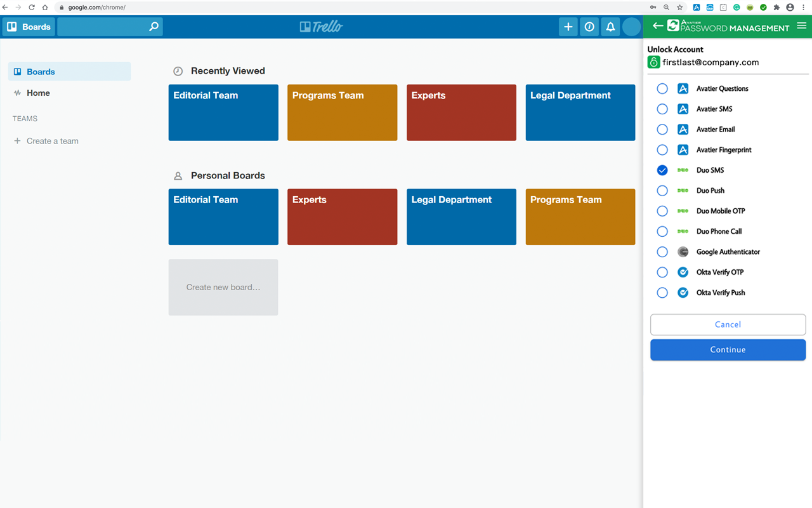812x508 pixels.
Task: Click the Trello search magnifier icon
Action: pos(154,27)
